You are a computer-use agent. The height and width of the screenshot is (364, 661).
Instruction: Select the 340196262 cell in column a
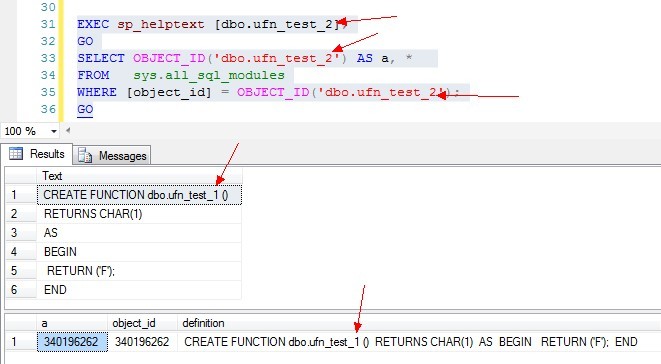click(x=72, y=342)
